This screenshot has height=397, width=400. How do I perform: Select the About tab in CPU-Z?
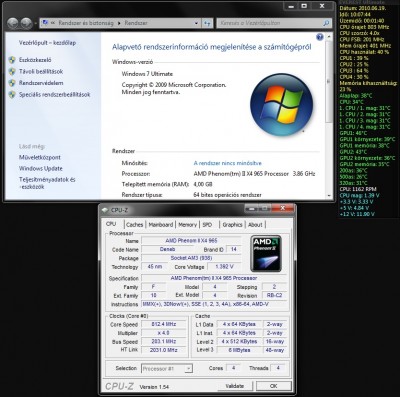point(255,225)
